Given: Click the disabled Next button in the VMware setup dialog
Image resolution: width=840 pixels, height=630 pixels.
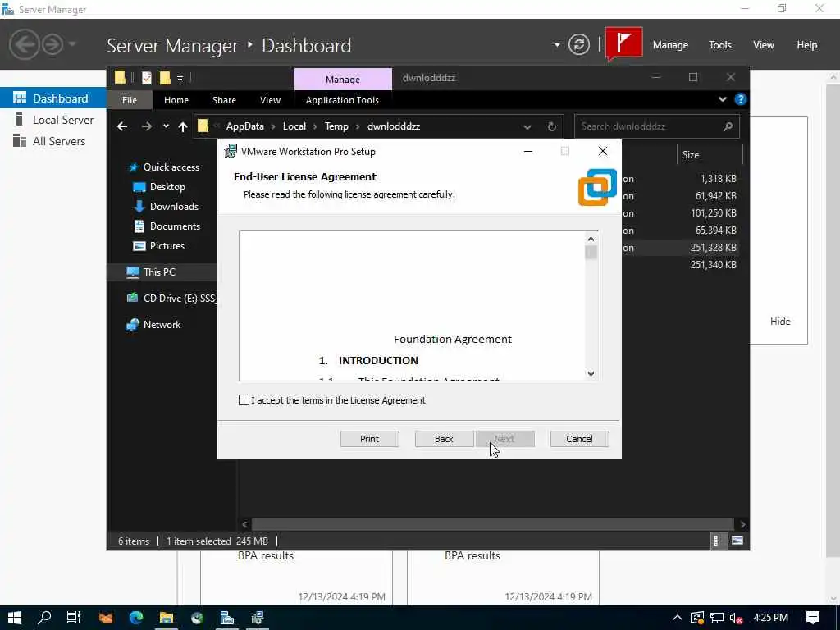Looking at the screenshot, I should pos(504,439).
